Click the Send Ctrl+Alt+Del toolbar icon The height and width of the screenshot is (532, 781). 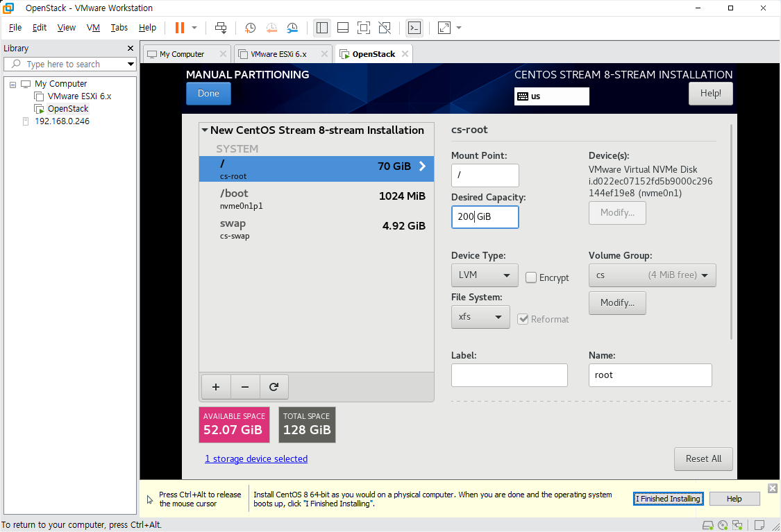(221, 28)
